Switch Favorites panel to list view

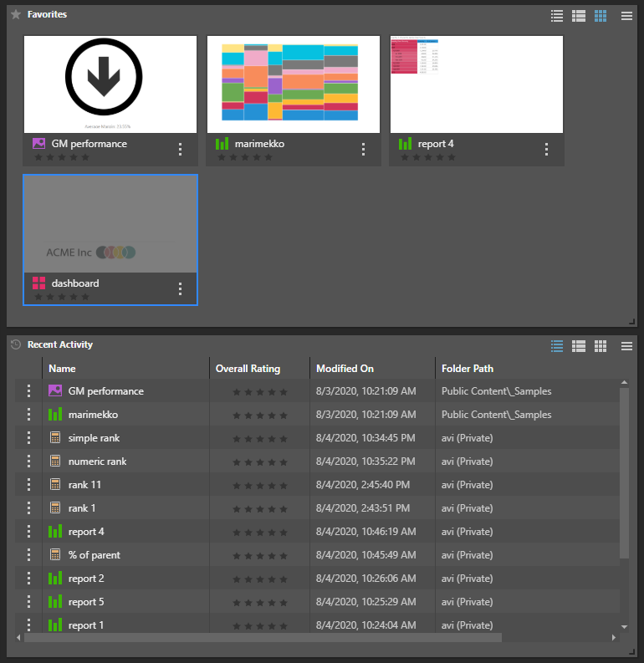point(557,15)
